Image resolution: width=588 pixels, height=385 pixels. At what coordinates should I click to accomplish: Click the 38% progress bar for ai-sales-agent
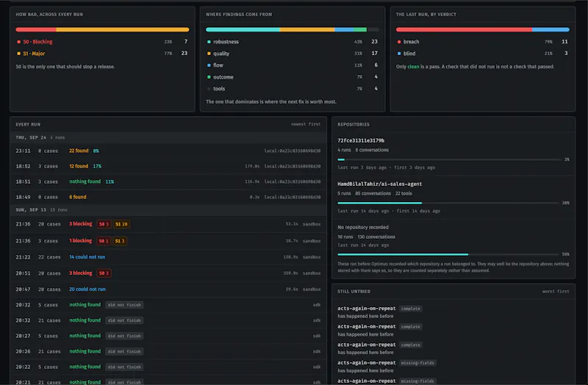pos(448,203)
